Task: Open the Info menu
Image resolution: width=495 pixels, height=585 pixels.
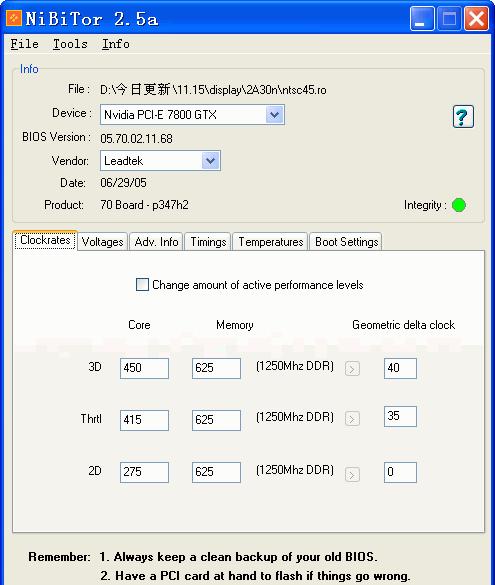Action: [116, 44]
